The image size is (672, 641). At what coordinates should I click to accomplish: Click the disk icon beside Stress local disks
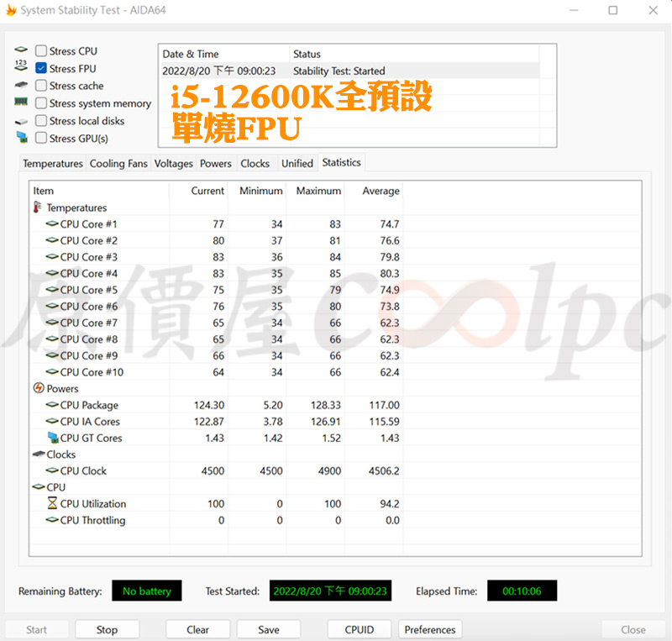(21, 122)
